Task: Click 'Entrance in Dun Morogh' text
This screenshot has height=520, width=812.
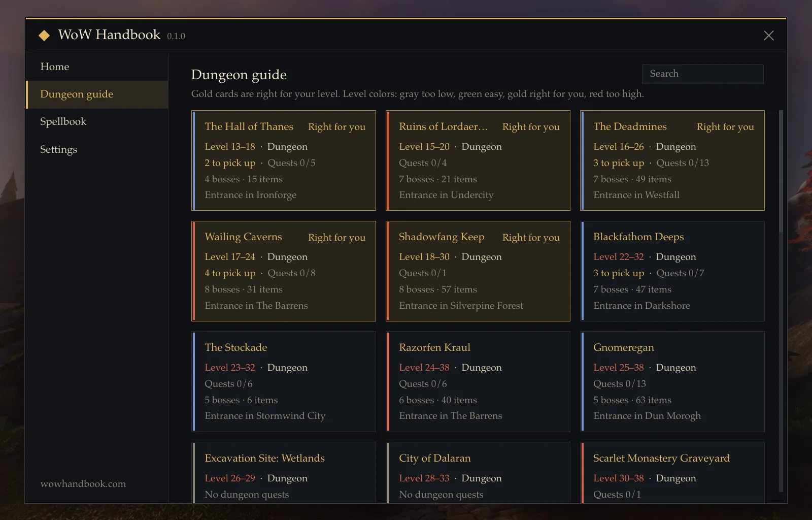Action: [647, 415]
